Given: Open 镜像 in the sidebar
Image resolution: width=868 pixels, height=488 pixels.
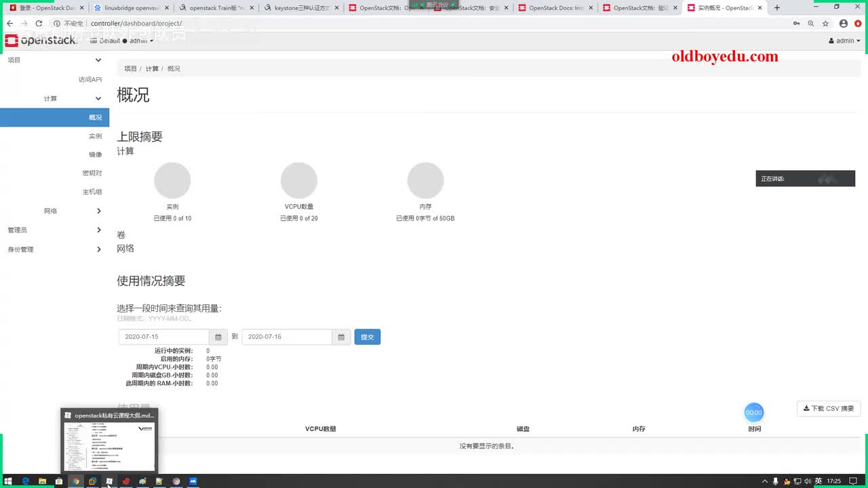Looking at the screenshot, I should coord(95,155).
